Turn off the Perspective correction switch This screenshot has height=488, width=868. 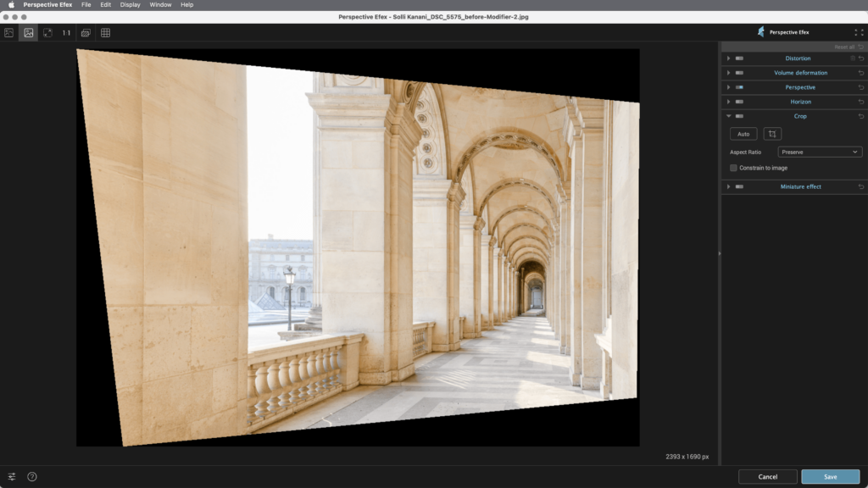click(739, 87)
